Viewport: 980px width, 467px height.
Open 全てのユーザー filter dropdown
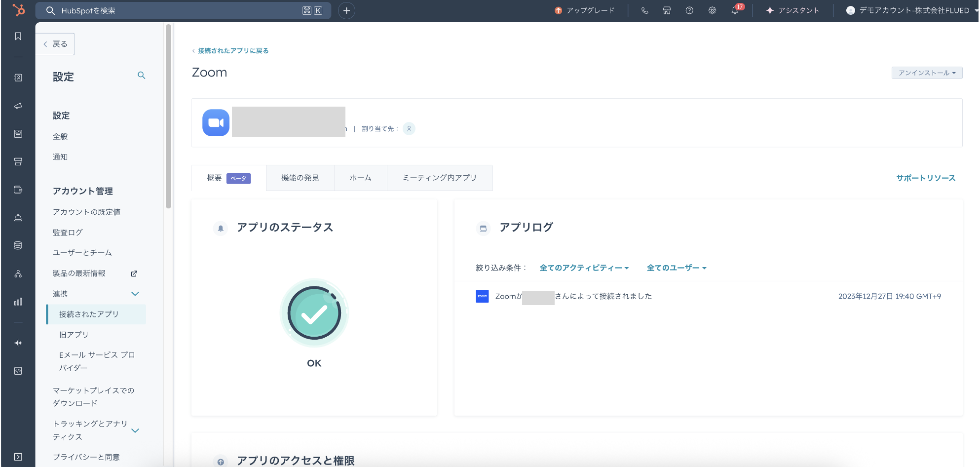coord(676,268)
